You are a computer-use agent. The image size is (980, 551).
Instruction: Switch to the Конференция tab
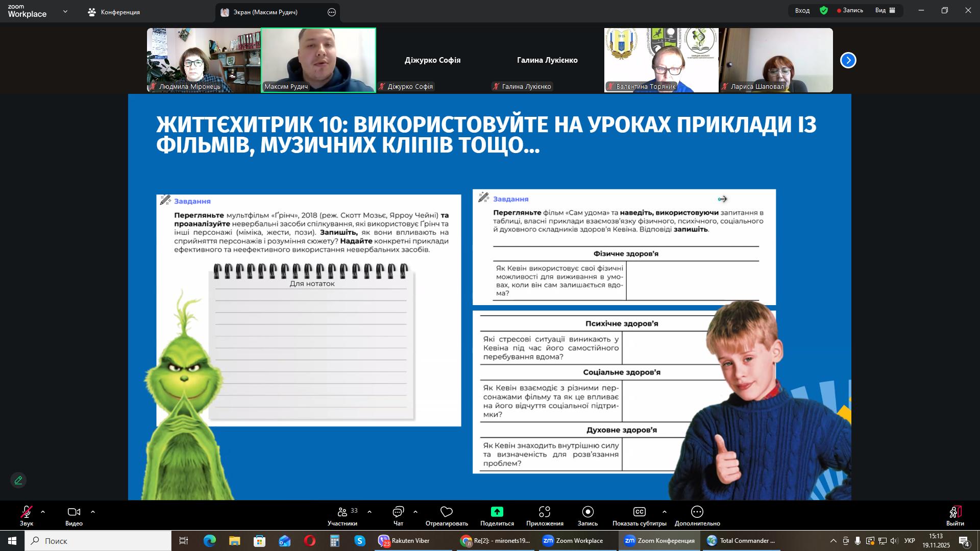(x=114, y=12)
